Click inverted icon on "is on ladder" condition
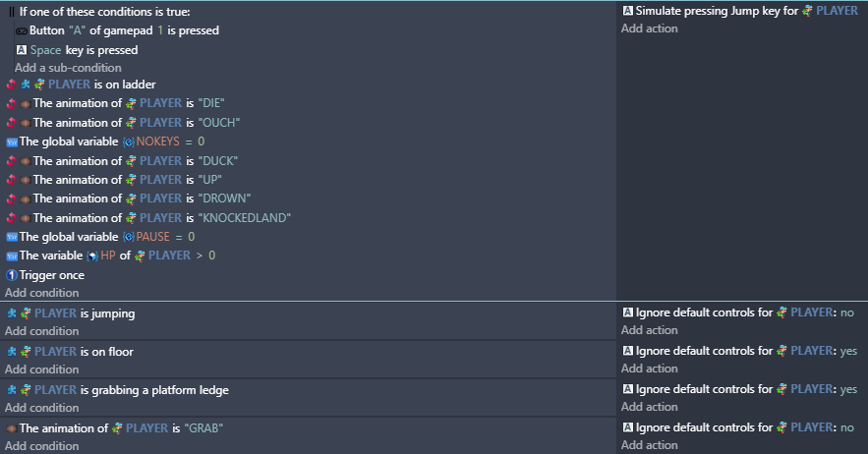Viewport: 868px width, 454px height. pos(11,85)
